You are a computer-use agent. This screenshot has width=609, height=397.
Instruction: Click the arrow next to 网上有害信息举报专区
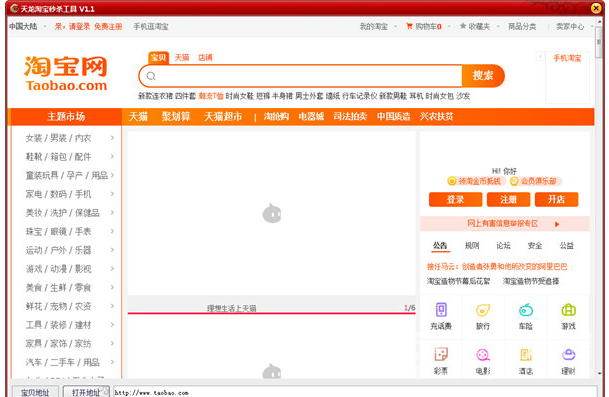point(557,224)
